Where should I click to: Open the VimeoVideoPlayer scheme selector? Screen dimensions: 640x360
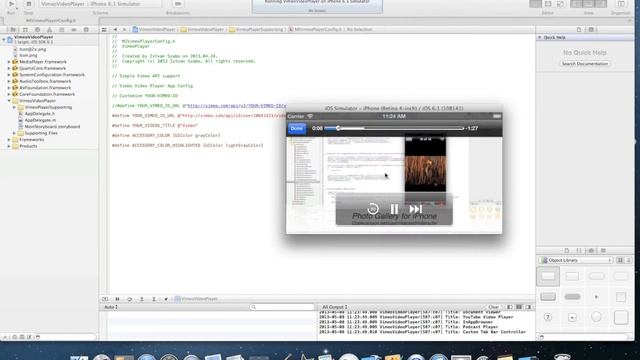click(100, 4)
